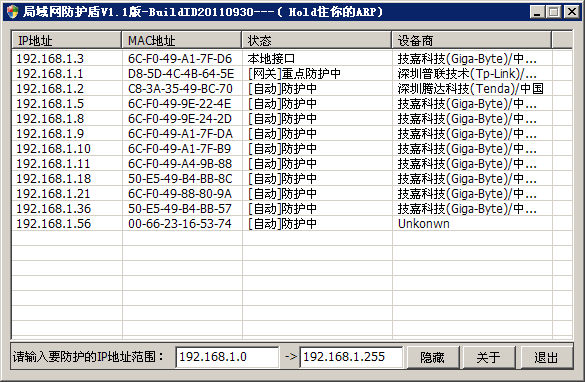585x382 pixels.
Task: Click MAC address 00-66-23-16-53-74
Action: (180, 223)
